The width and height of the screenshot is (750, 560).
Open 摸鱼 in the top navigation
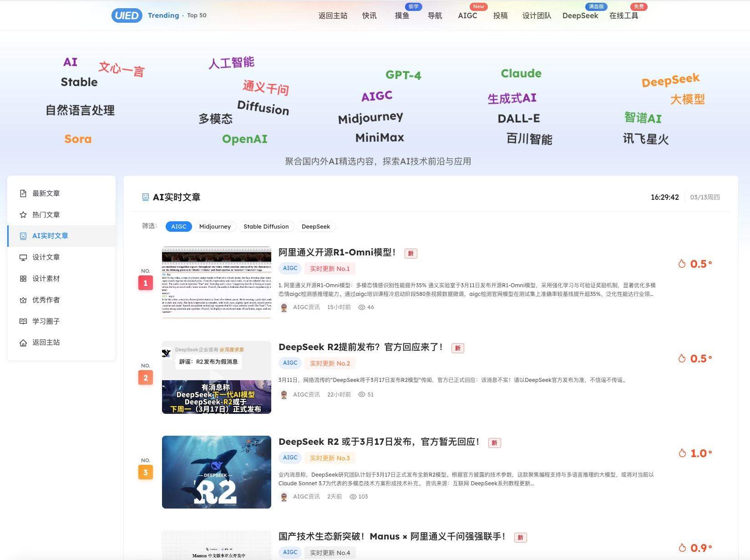point(402,15)
